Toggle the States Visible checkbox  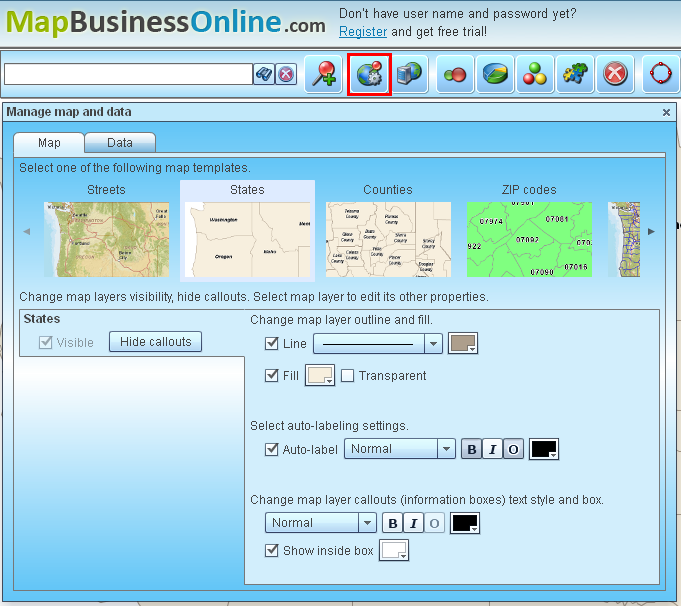click(46, 342)
